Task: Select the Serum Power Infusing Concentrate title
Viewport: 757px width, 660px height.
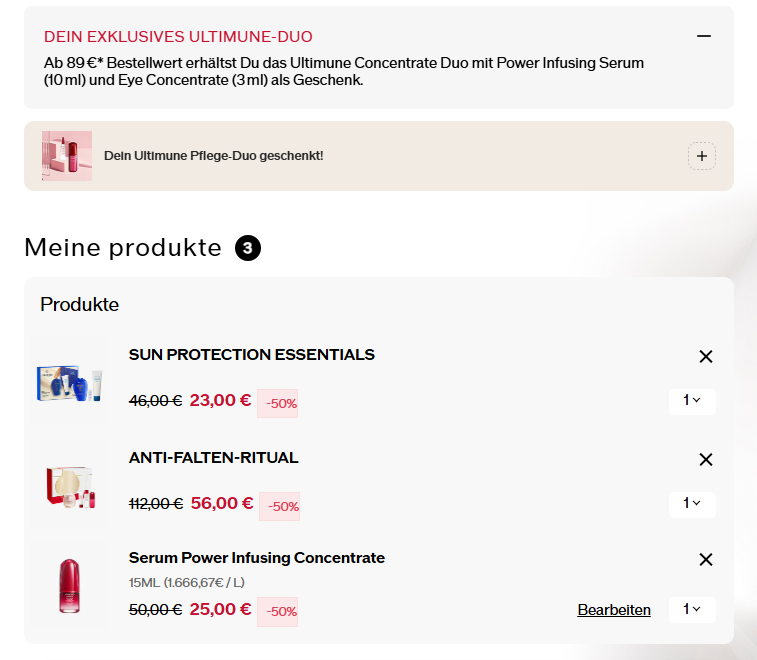Action: pyautogui.click(x=257, y=558)
